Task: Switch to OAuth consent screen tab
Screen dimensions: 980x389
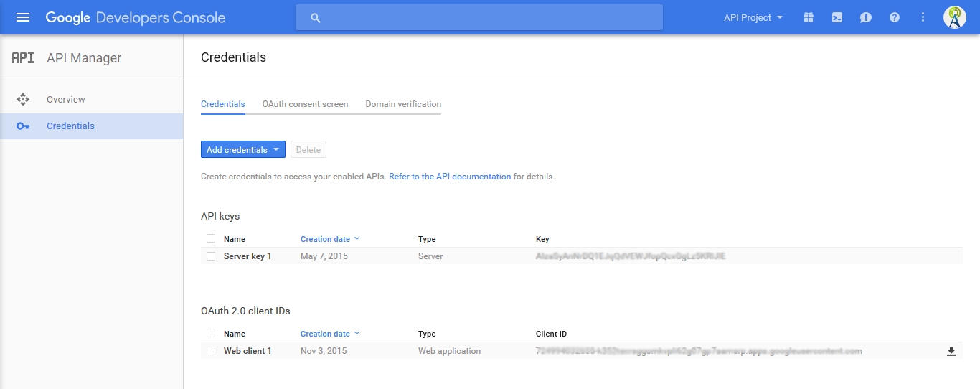Action: point(305,104)
